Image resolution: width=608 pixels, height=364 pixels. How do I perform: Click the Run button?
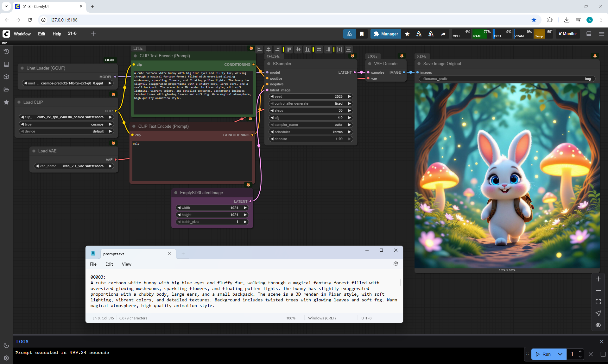pyautogui.click(x=543, y=354)
